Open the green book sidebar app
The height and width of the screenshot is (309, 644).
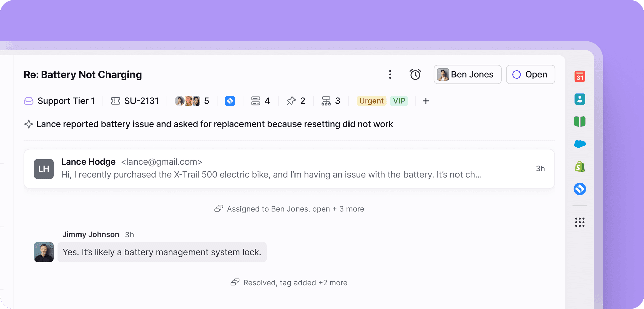click(x=579, y=121)
